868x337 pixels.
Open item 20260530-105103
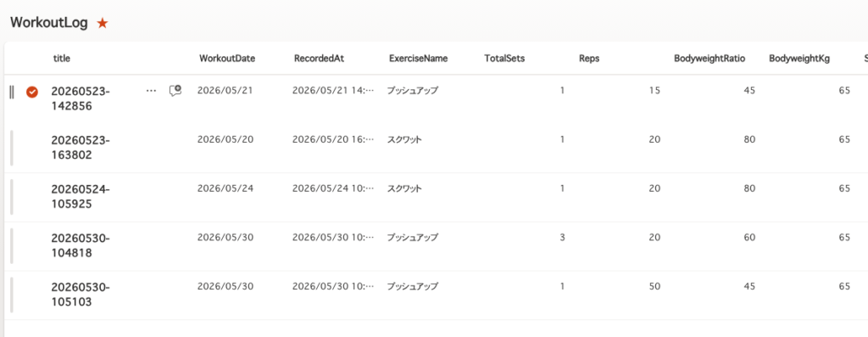81,295
